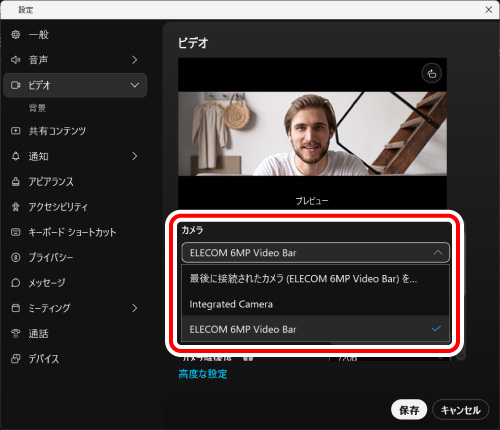This screenshot has width=500, height=430.
Task: Click the appearance icon beside アピアランス
Action: point(15,181)
